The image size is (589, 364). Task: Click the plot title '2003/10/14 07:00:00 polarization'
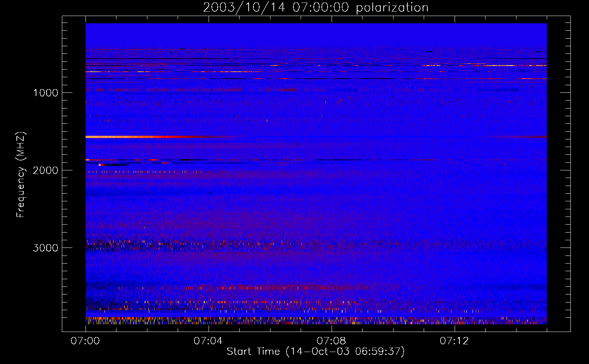pyautogui.click(x=316, y=7)
